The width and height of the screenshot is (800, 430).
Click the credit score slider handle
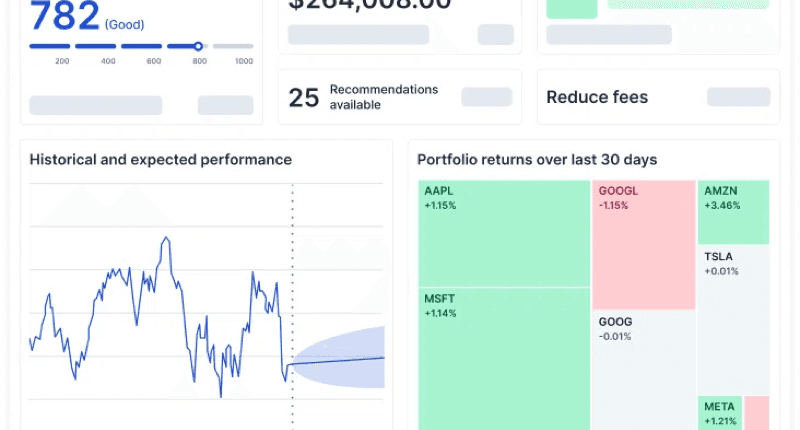tap(198, 46)
